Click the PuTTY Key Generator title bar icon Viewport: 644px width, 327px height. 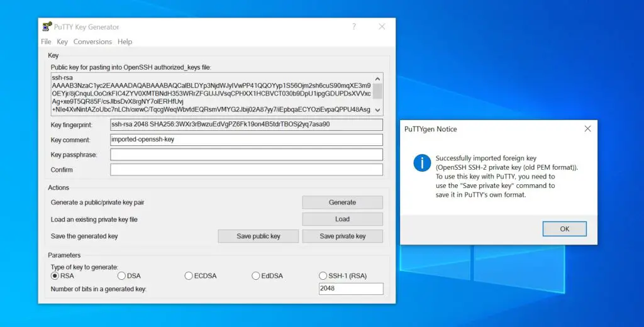tap(47, 26)
